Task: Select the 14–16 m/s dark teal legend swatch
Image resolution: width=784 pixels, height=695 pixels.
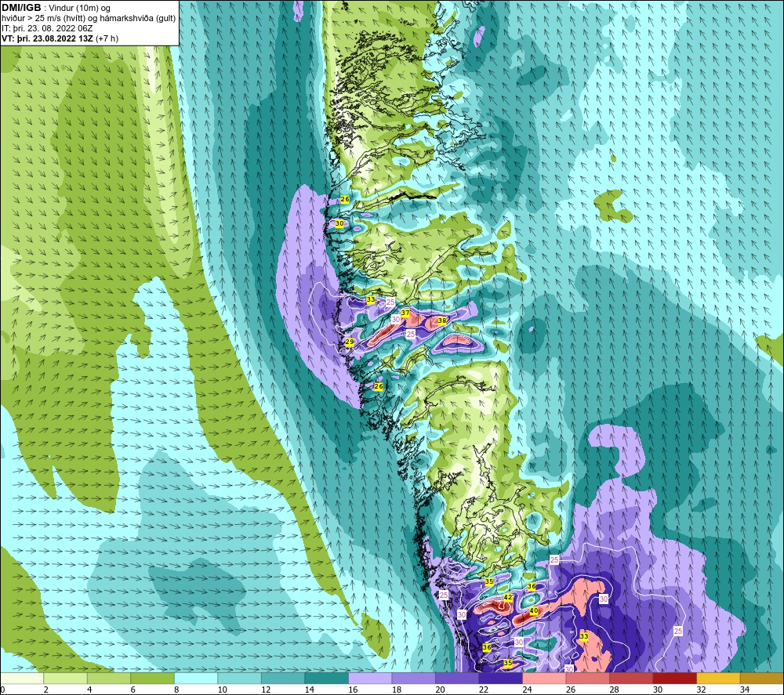Action: pos(326,678)
